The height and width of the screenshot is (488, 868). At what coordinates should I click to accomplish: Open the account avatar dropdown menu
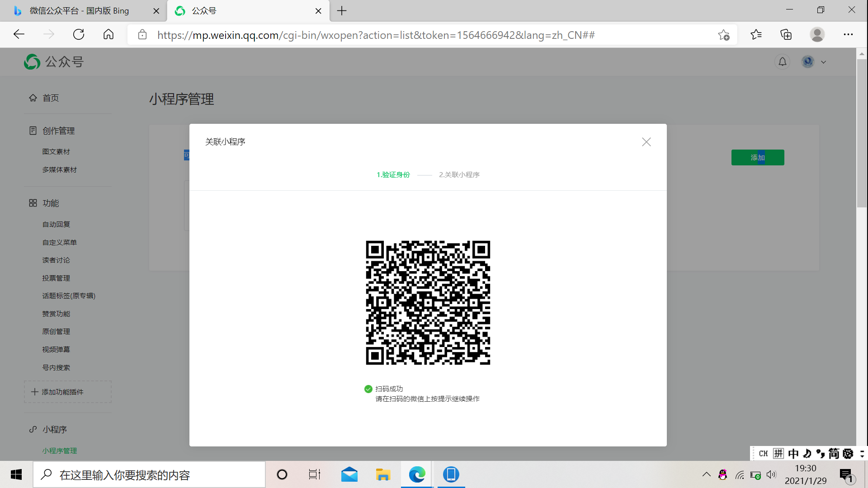(814, 62)
